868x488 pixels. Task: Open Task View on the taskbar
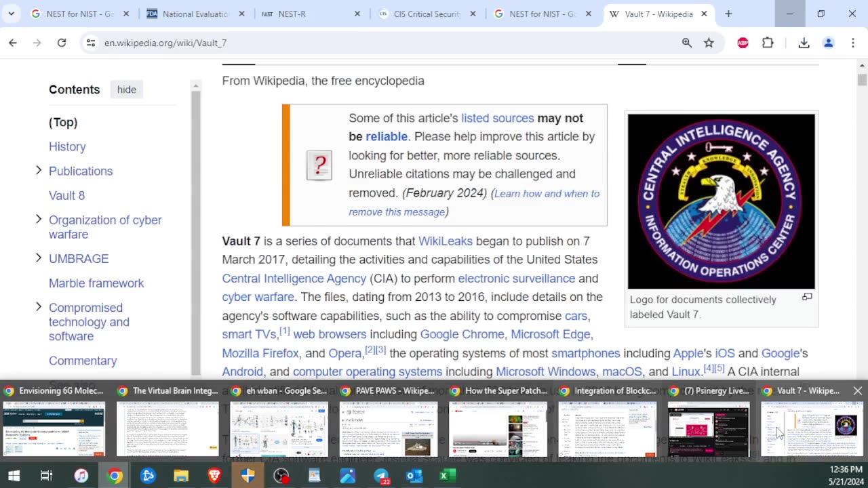[x=46, y=476]
